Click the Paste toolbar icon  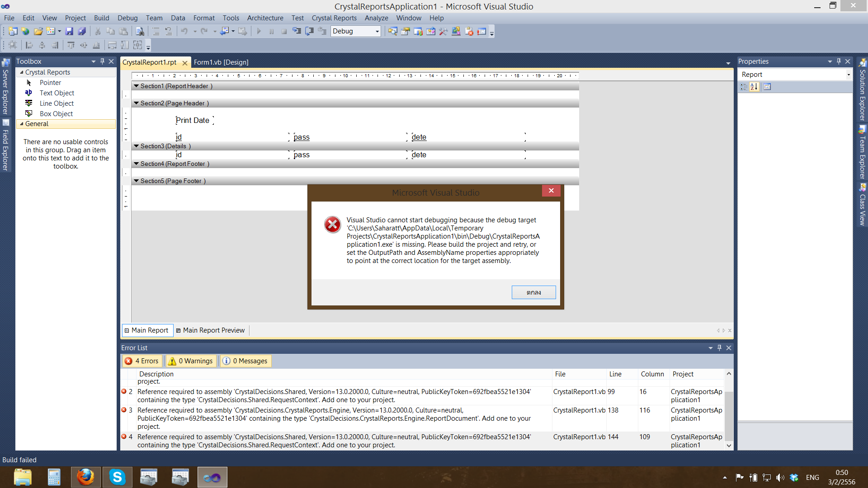click(x=123, y=31)
